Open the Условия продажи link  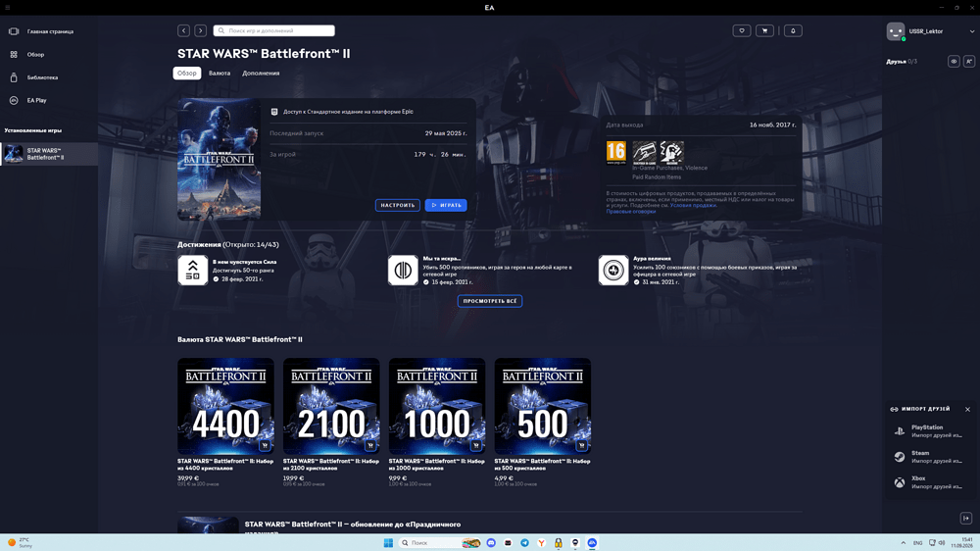click(x=693, y=205)
